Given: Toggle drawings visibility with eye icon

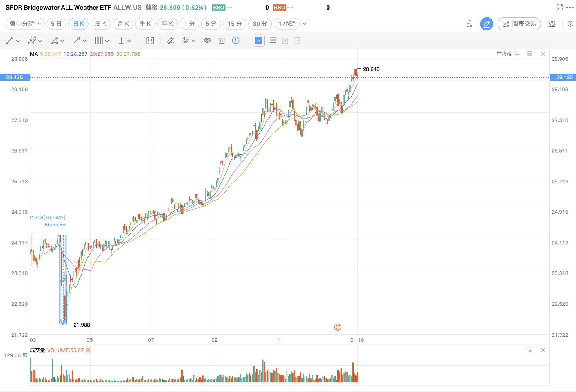Looking at the screenshot, I should [x=207, y=41].
